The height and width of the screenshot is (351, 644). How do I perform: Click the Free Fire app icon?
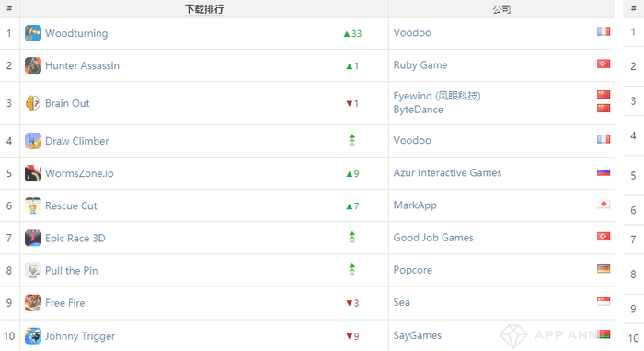[33, 303]
